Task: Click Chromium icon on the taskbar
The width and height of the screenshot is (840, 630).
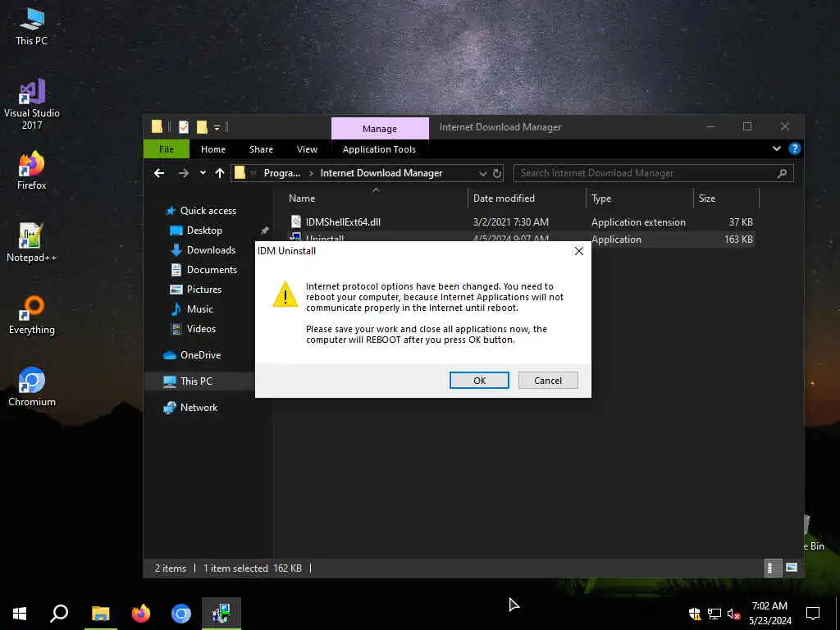Action: (181, 614)
